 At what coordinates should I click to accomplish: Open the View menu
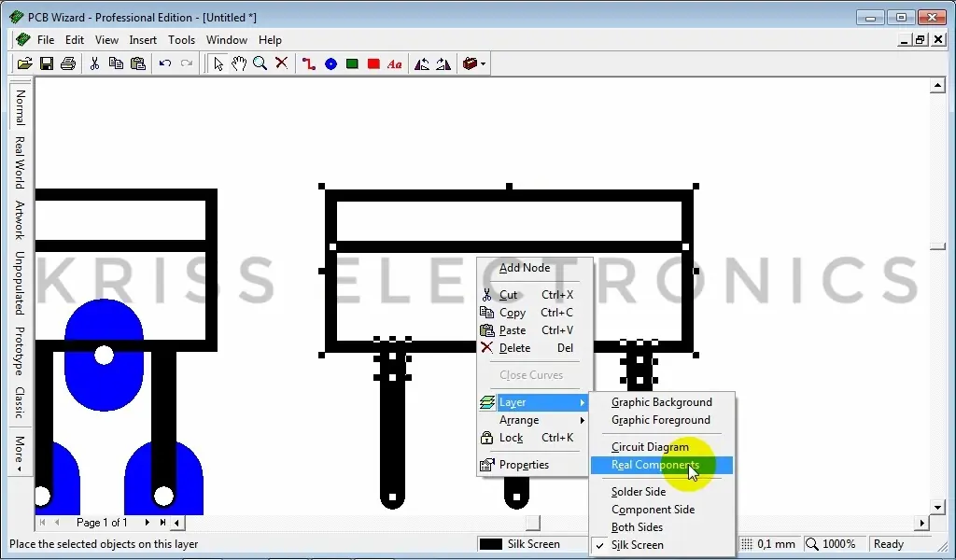pos(106,39)
